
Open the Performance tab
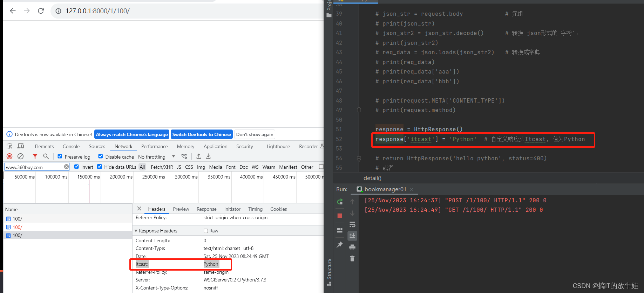pos(154,146)
